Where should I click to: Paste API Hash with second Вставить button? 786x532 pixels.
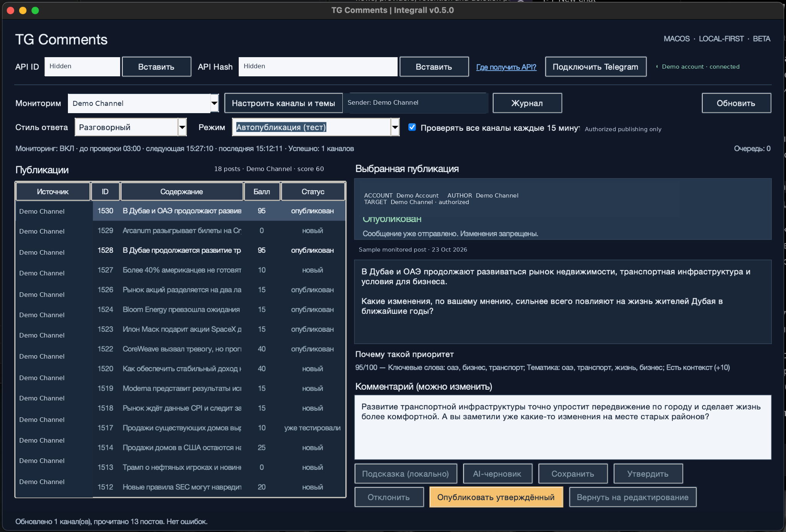pos(434,67)
